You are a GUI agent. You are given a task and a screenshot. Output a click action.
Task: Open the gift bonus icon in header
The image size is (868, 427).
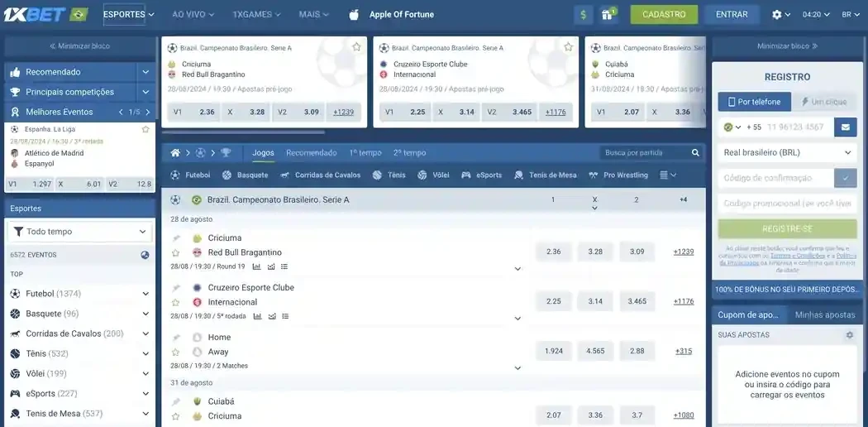(608, 14)
